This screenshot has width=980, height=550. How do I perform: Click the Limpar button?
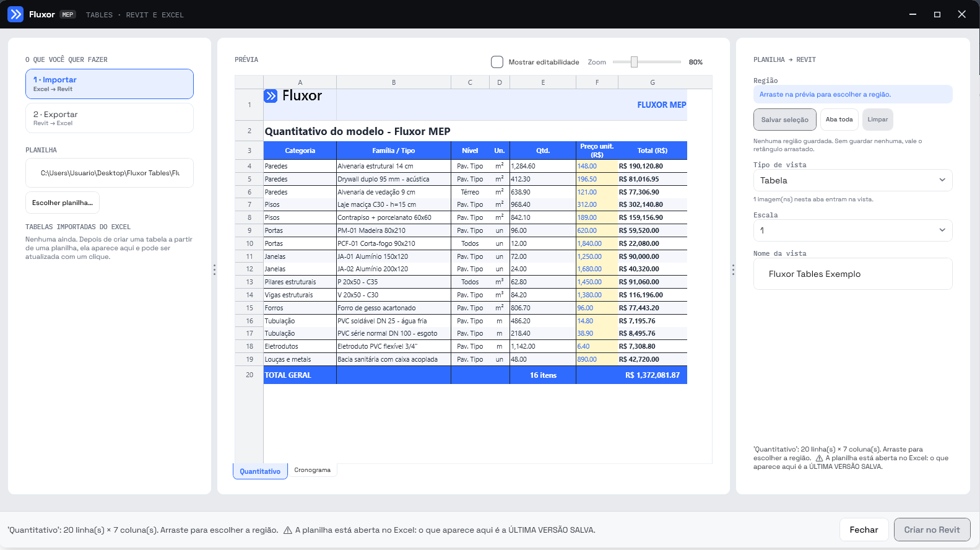pyautogui.click(x=877, y=120)
